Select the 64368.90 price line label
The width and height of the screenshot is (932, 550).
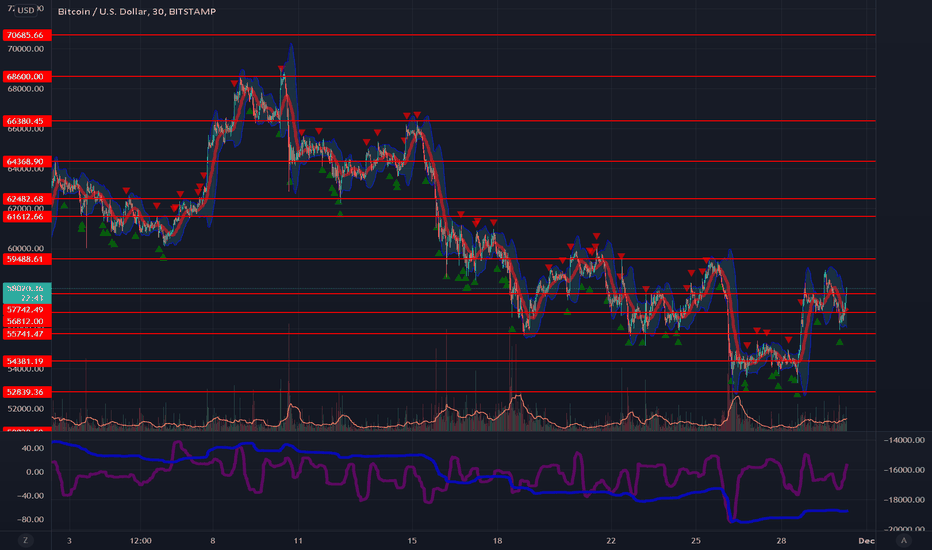click(x=27, y=161)
